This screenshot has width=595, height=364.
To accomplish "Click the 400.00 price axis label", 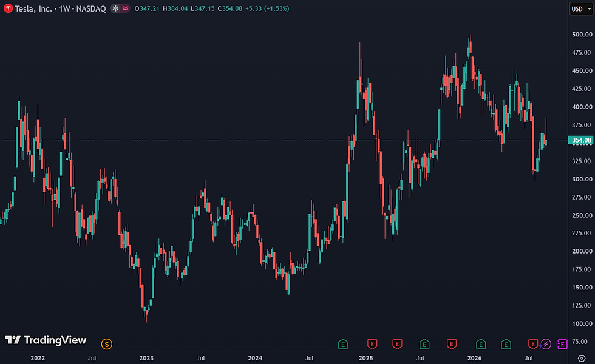I will [582, 107].
